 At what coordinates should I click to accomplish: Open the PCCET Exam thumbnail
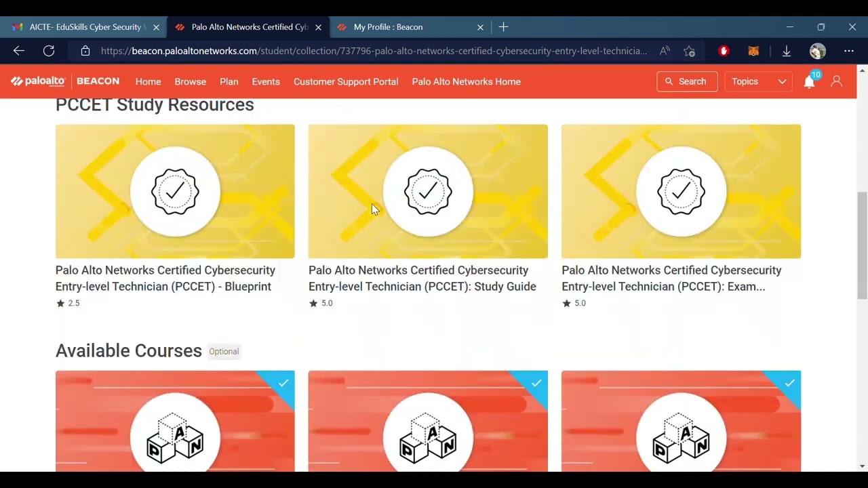tap(681, 191)
